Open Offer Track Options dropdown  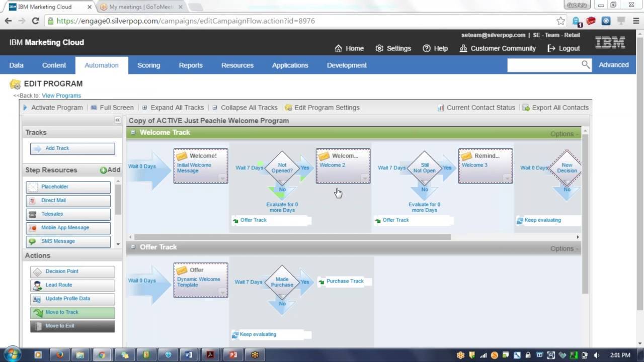pyautogui.click(x=564, y=248)
